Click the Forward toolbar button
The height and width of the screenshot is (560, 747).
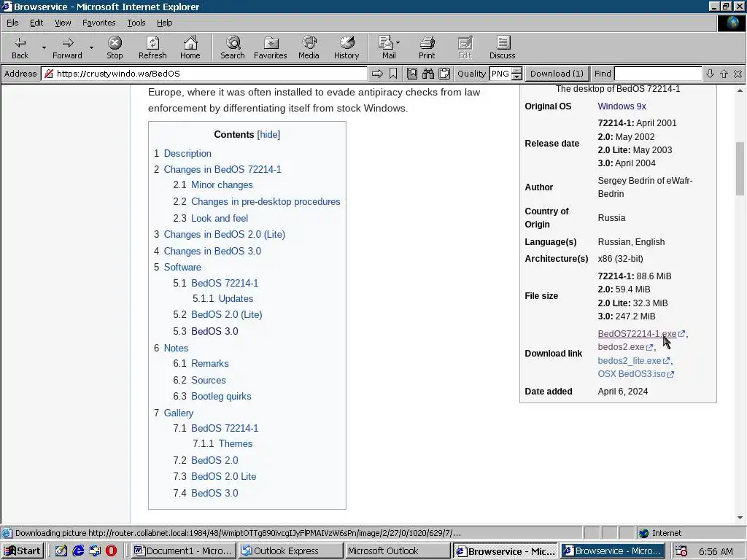[x=67, y=47]
